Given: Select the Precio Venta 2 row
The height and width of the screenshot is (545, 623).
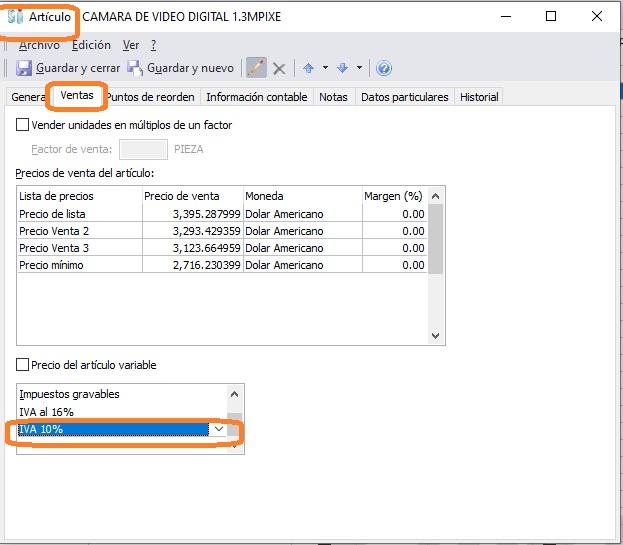Looking at the screenshot, I should click(222, 231).
